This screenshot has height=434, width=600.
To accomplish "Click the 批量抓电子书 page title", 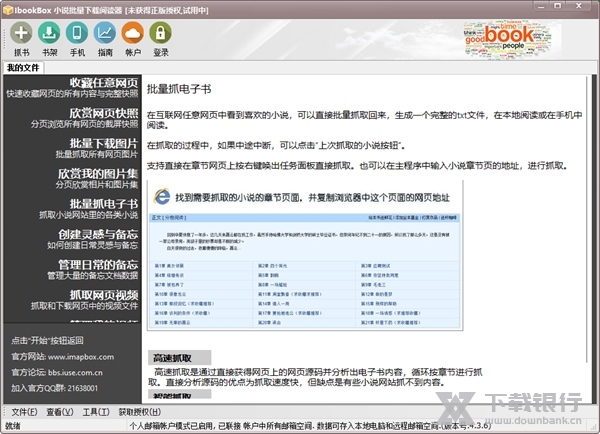I will pyautogui.click(x=179, y=89).
